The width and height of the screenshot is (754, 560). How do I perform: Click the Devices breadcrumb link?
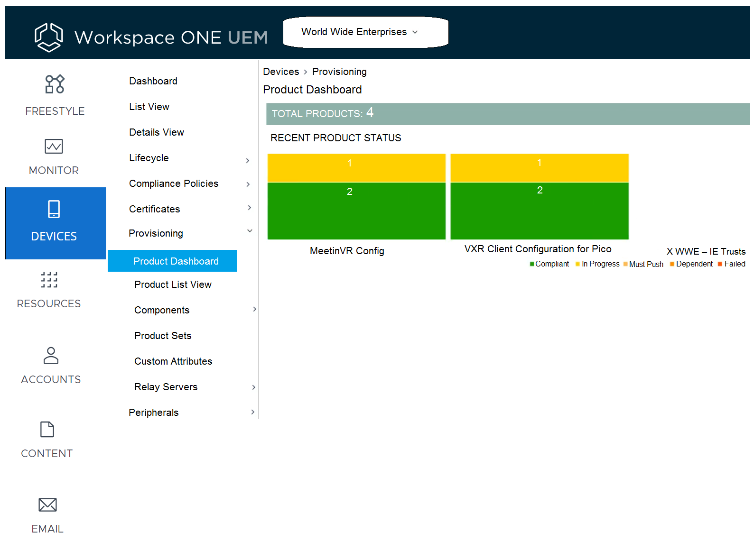(281, 72)
